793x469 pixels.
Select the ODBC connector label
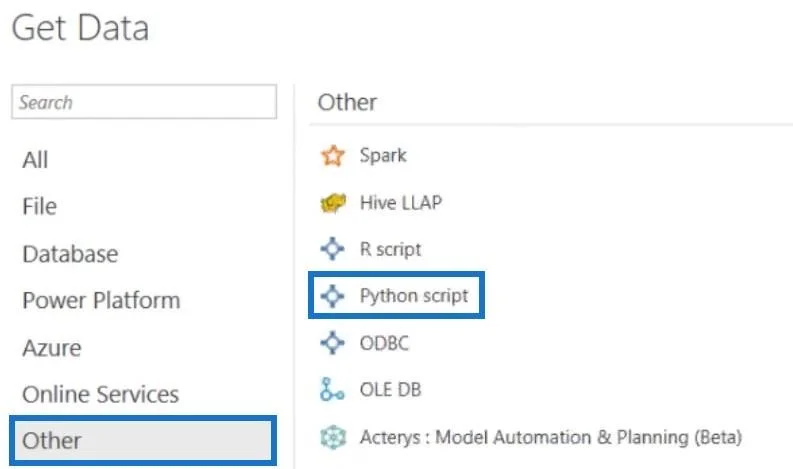(384, 343)
